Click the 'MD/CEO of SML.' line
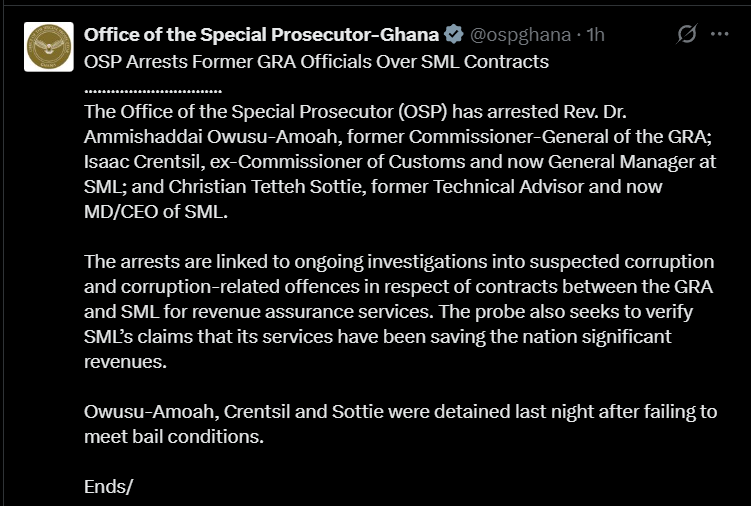This screenshot has width=751, height=506. [x=156, y=211]
